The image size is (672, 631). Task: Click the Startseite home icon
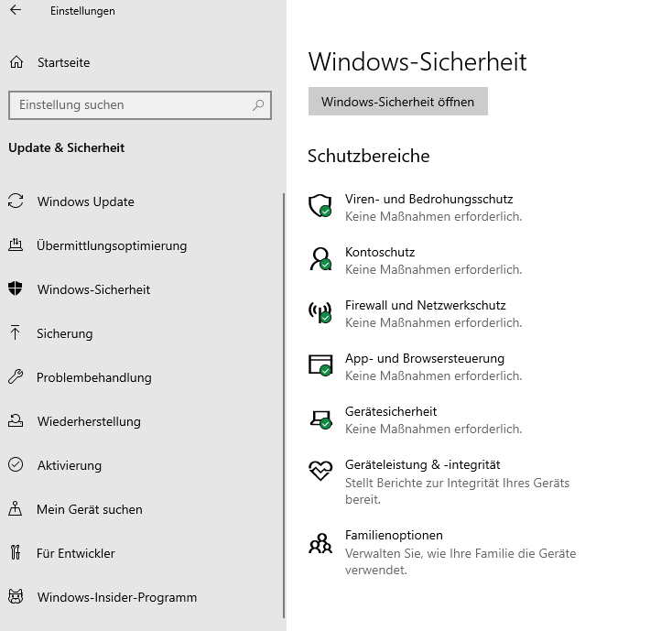16,62
